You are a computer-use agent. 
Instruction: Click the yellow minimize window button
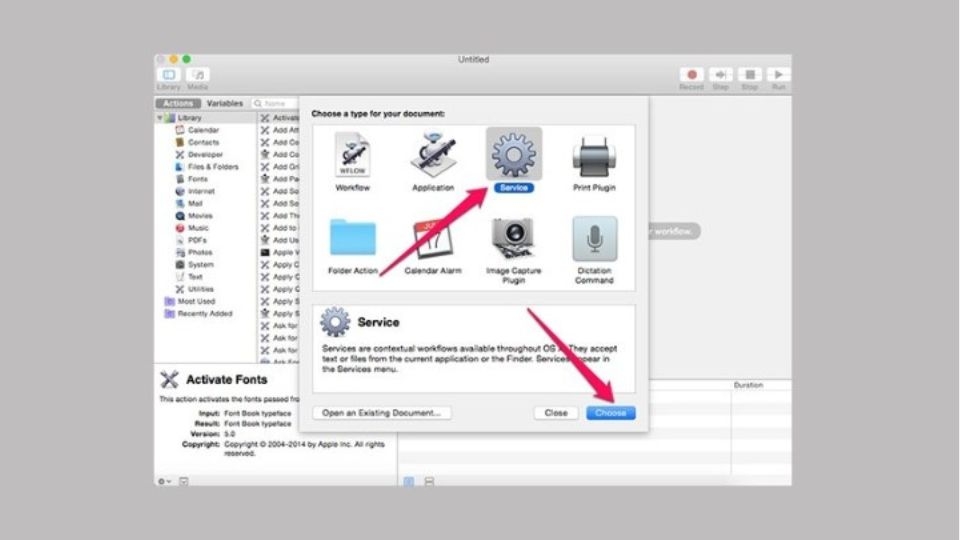point(174,59)
